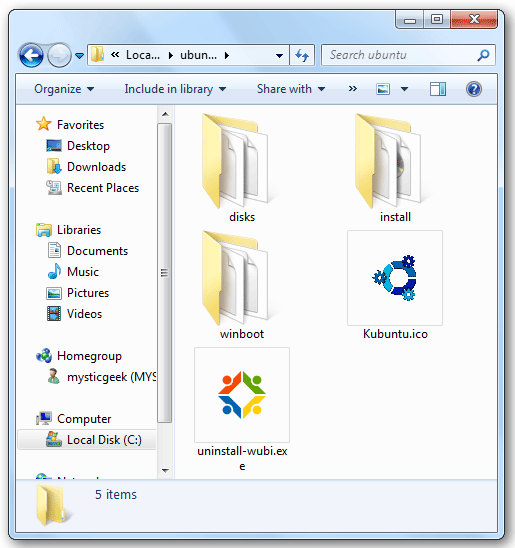The height and width of the screenshot is (548, 515).
Task: Maximize the Explorer window
Action: pyautogui.click(x=437, y=20)
